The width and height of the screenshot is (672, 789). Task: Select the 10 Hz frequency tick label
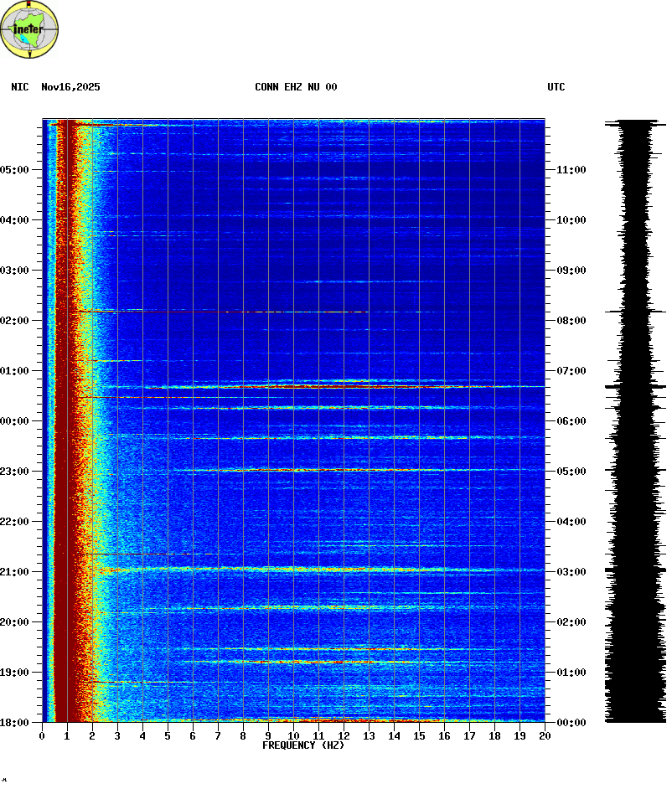(293, 736)
